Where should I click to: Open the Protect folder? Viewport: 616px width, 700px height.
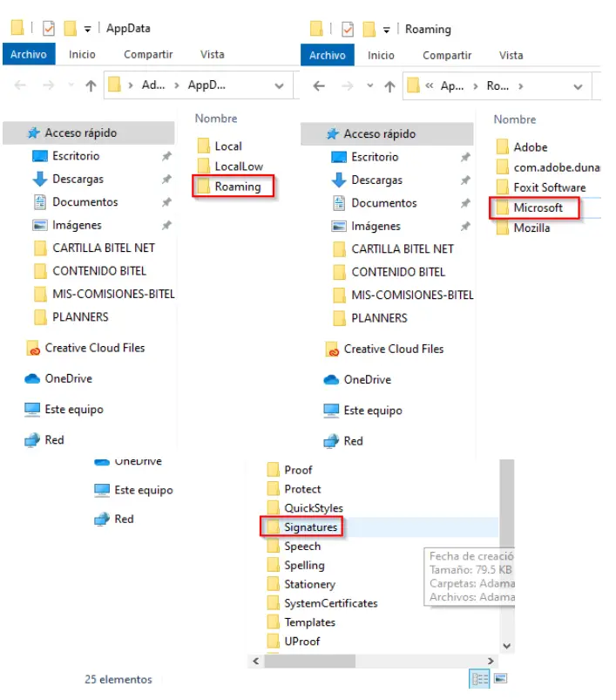294,489
